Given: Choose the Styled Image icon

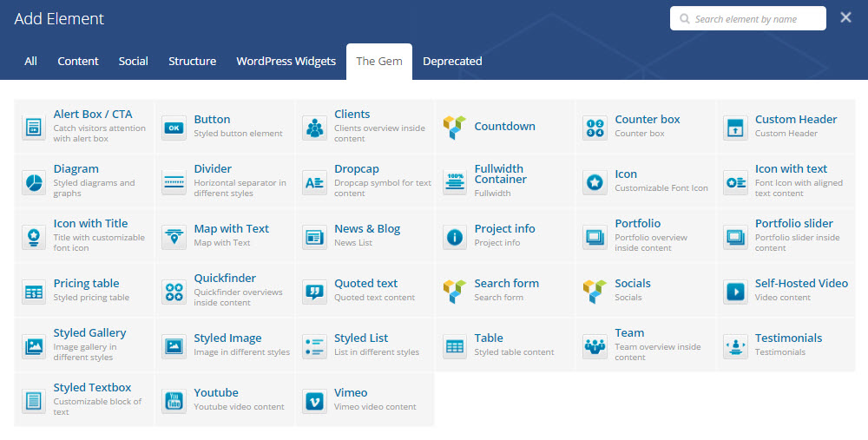Looking at the screenshot, I should [x=174, y=346].
